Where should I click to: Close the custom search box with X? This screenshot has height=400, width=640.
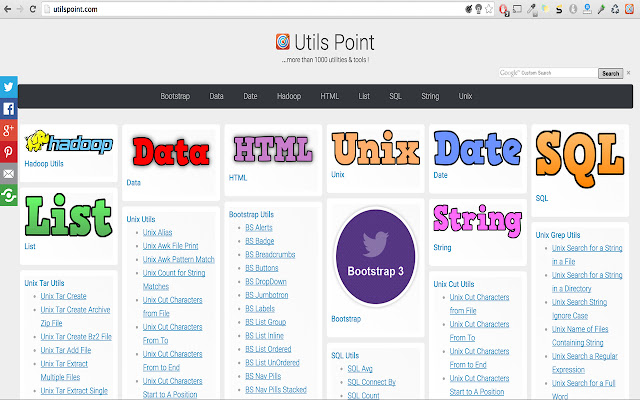coord(629,73)
